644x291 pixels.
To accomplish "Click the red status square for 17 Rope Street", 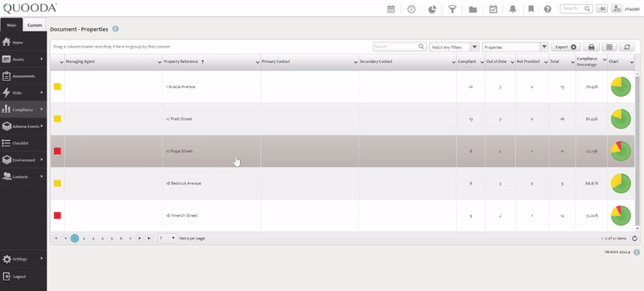I will click(57, 152).
